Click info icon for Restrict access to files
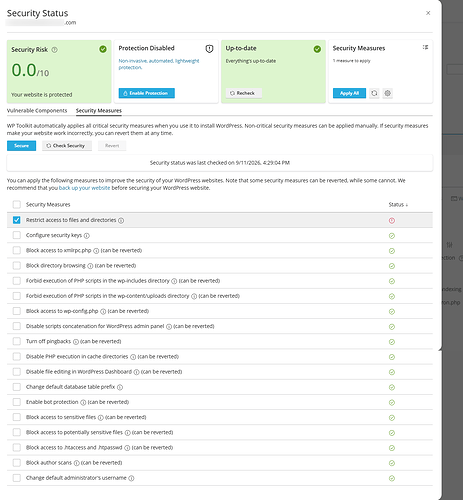The width and height of the screenshot is (463, 500). tap(121, 220)
